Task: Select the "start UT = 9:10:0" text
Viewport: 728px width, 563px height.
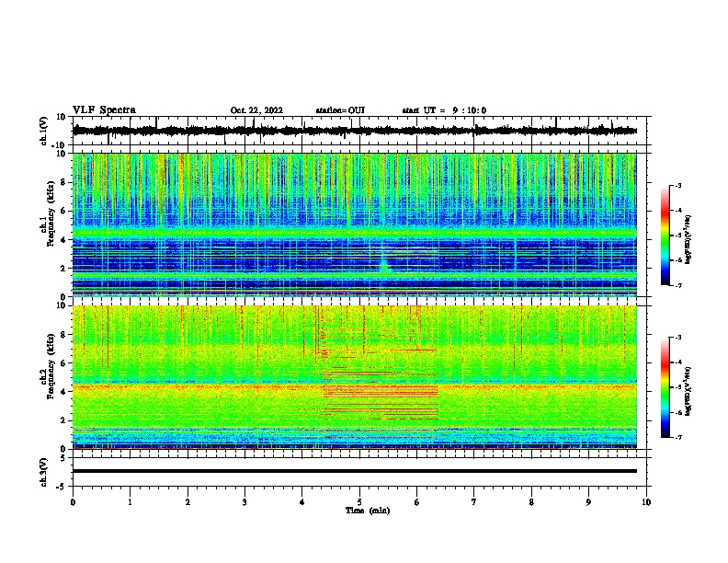Action: coord(444,110)
